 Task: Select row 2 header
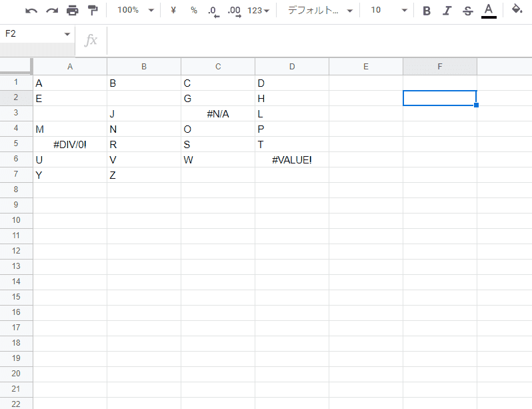(16, 98)
